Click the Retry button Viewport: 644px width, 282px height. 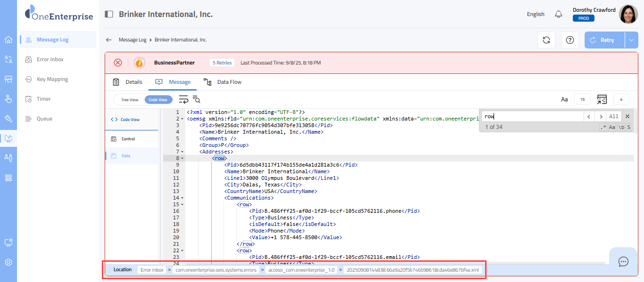[x=604, y=40]
